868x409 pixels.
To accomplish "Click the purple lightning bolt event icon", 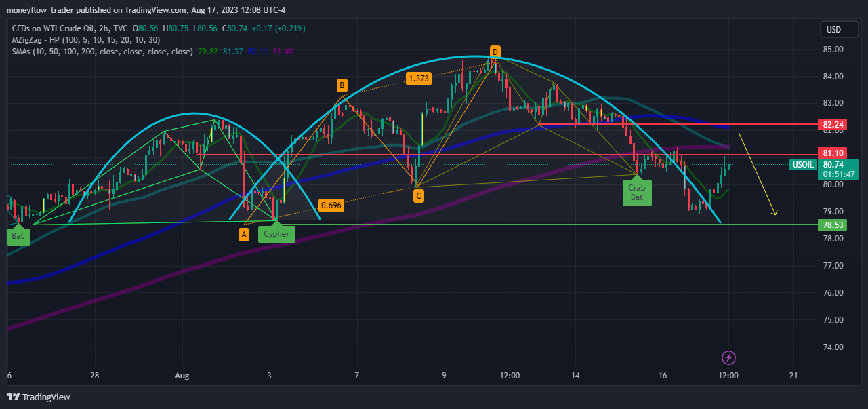I will (x=728, y=357).
